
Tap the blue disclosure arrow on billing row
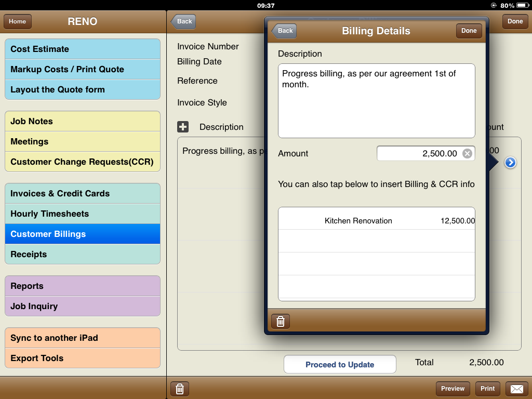[x=510, y=163]
